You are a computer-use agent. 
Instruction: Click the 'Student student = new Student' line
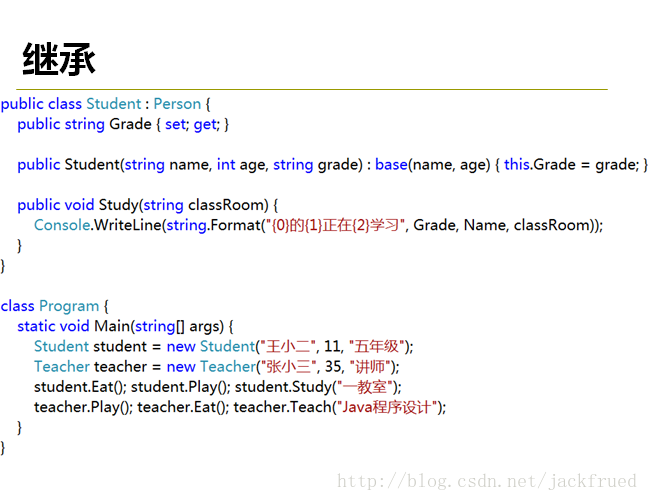click(224, 346)
